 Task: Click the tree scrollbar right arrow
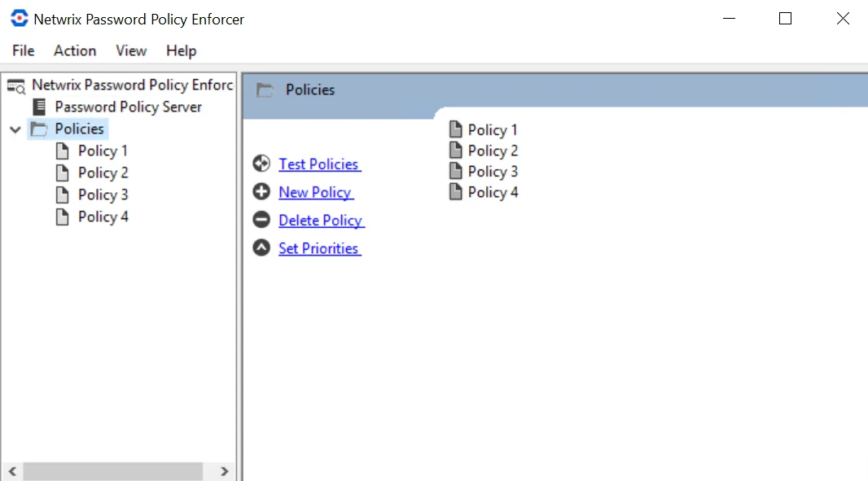[x=224, y=471]
